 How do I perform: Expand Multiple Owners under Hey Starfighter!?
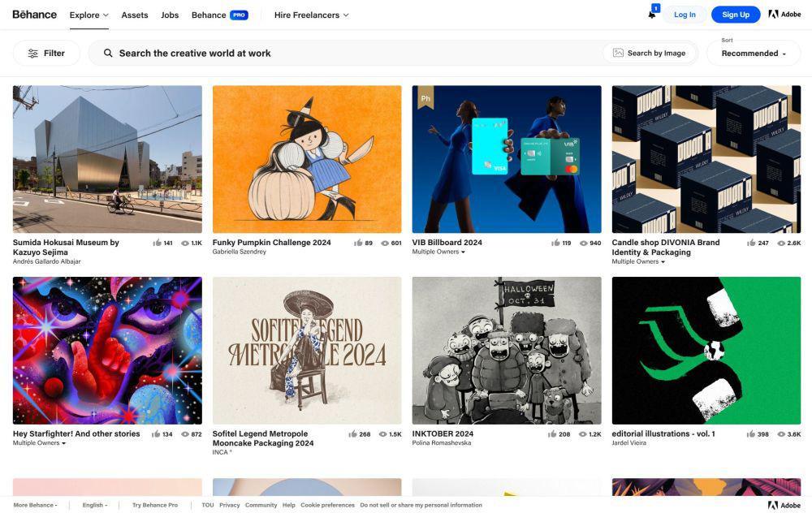pos(39,443)
